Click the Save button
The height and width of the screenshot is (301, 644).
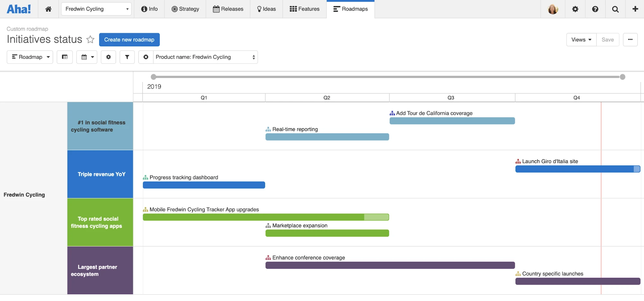tap(608, 40)
